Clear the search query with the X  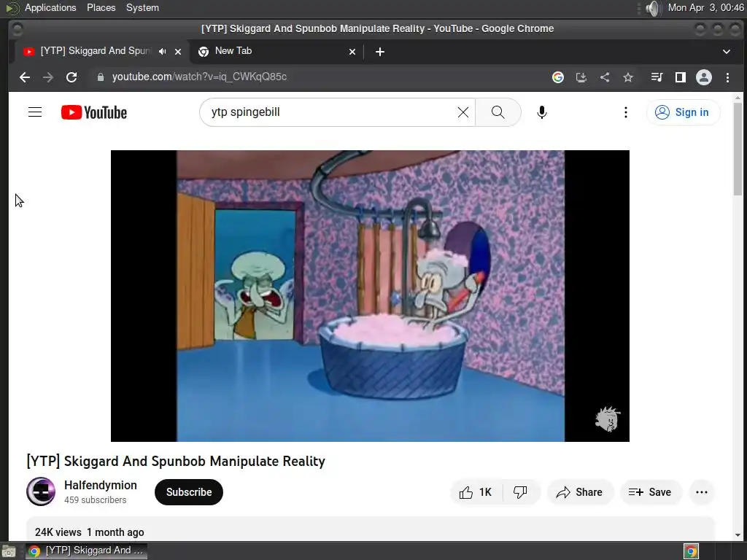(463, 112)
